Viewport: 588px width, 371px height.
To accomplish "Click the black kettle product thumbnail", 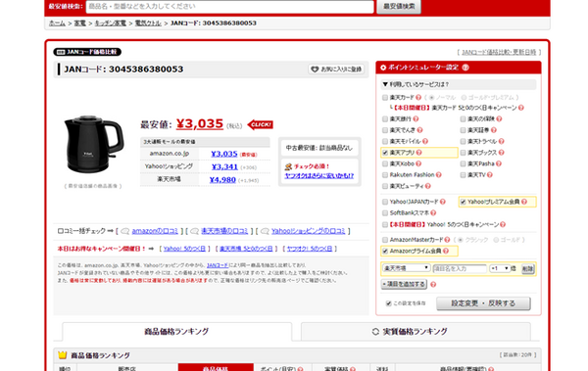I will click(x=94, y=145).
